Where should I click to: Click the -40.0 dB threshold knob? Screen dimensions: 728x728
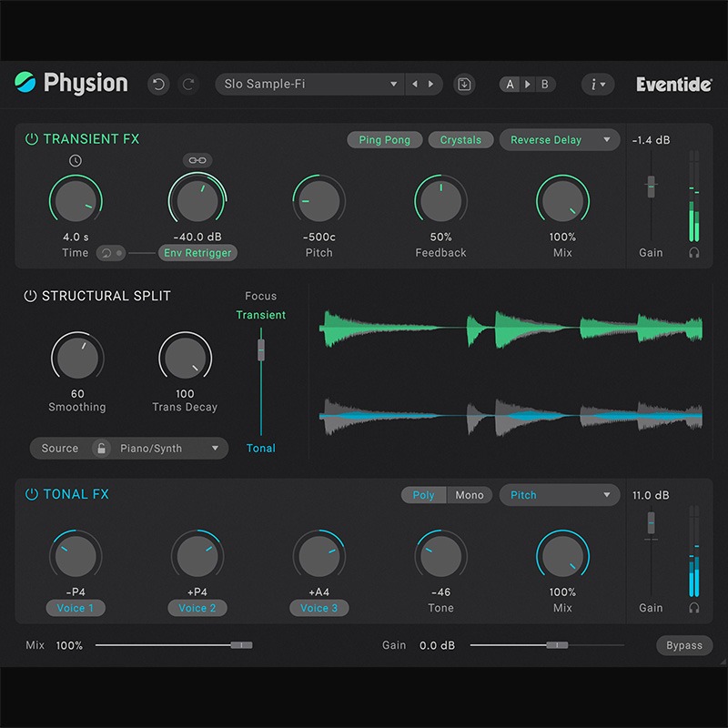197,200
